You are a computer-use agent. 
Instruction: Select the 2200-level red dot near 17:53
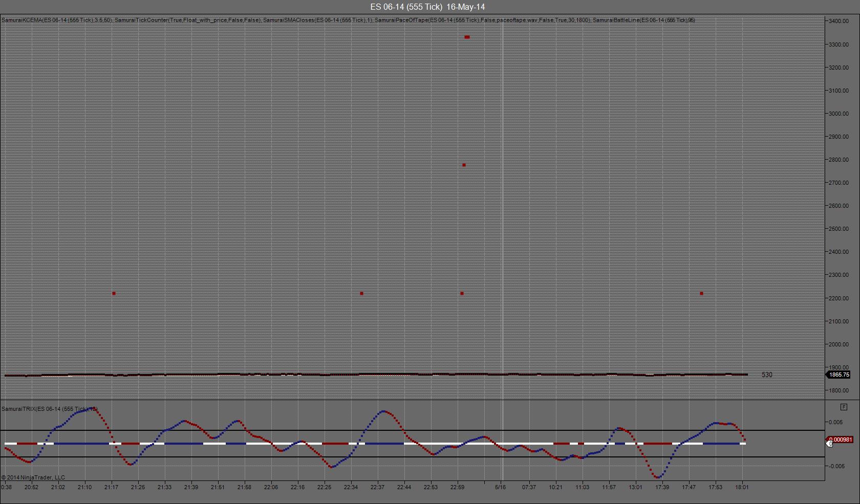(701, 293)
